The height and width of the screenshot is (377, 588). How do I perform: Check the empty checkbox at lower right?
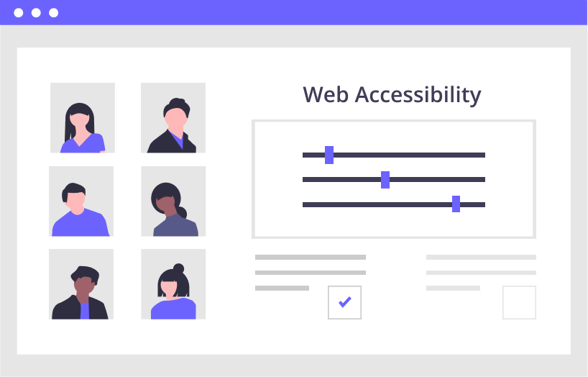pyautogui.click(x=520, y=303)
